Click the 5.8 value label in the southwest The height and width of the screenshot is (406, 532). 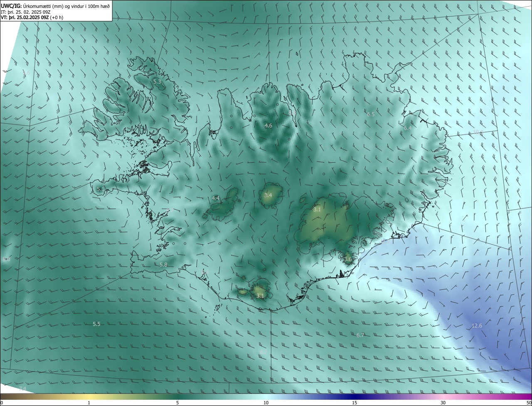pyautogui.click(x=163, y=264)
